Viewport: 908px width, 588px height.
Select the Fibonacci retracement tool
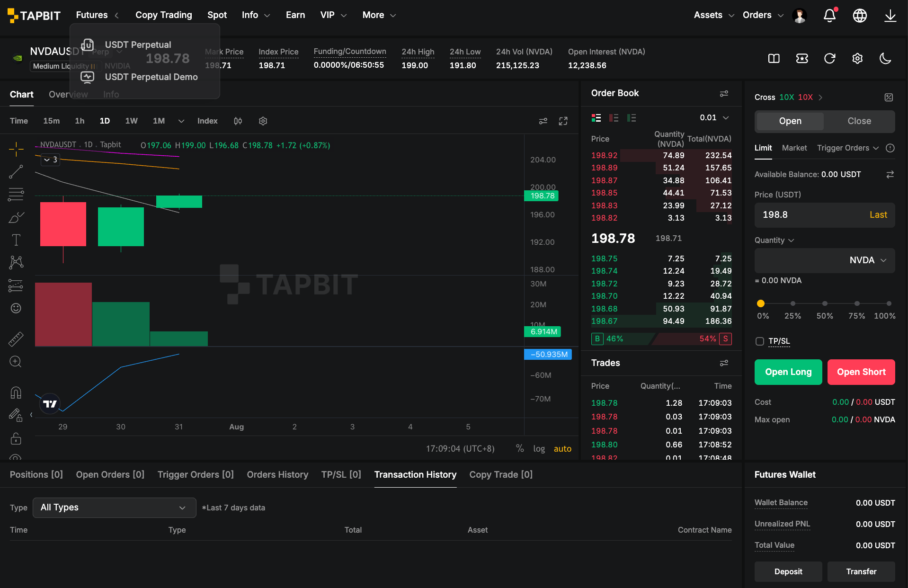coord(16,194)
